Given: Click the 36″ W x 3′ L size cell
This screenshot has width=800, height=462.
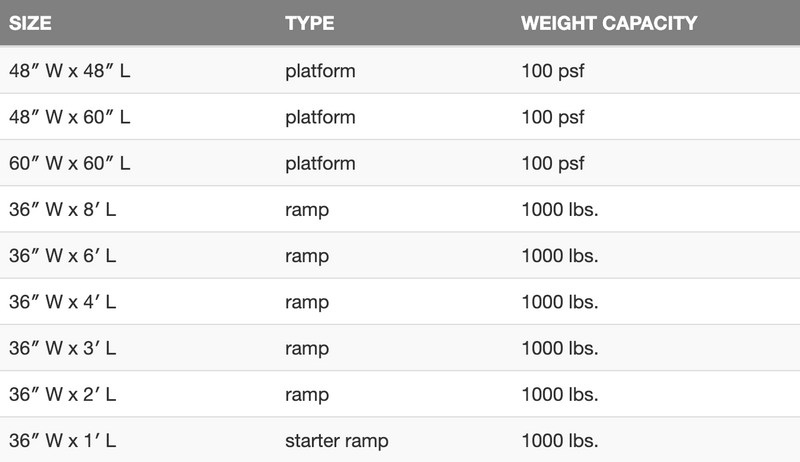Looking at the screenshot, I should [63, 348].
